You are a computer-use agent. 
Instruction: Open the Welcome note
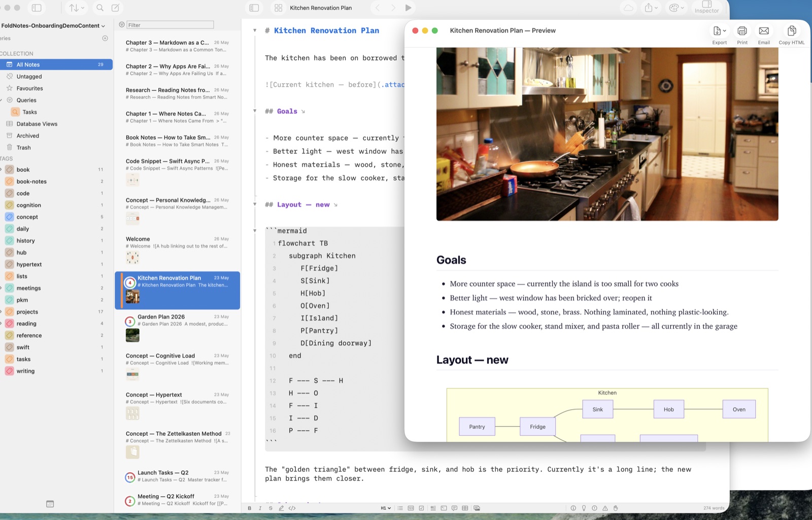(177, 251)
